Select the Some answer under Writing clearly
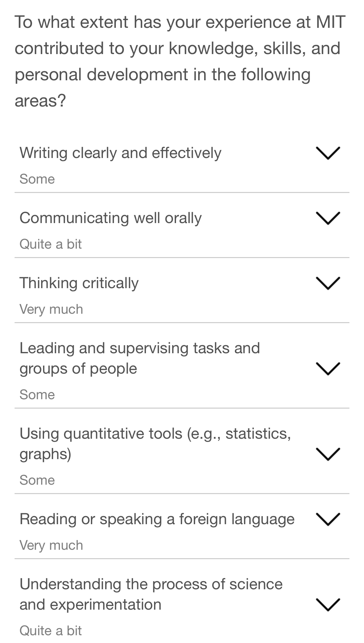 click(x=37, y=179)
